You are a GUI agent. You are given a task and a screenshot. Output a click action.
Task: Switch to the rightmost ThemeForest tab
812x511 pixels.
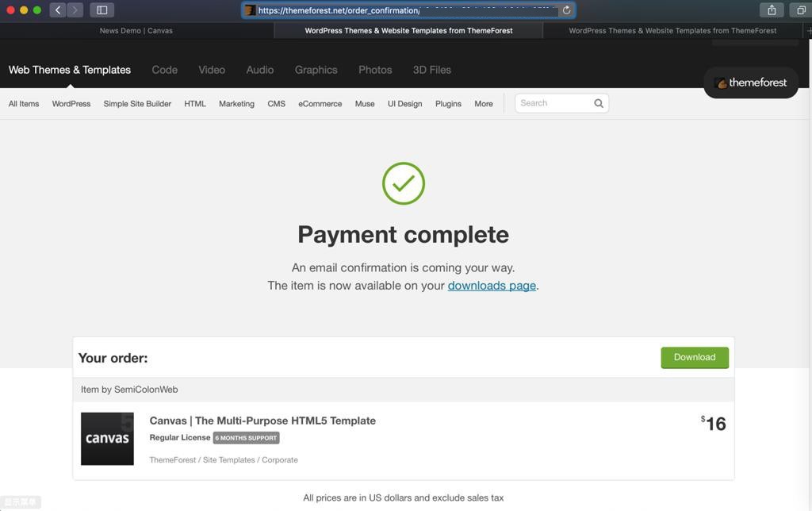[672, 31]
